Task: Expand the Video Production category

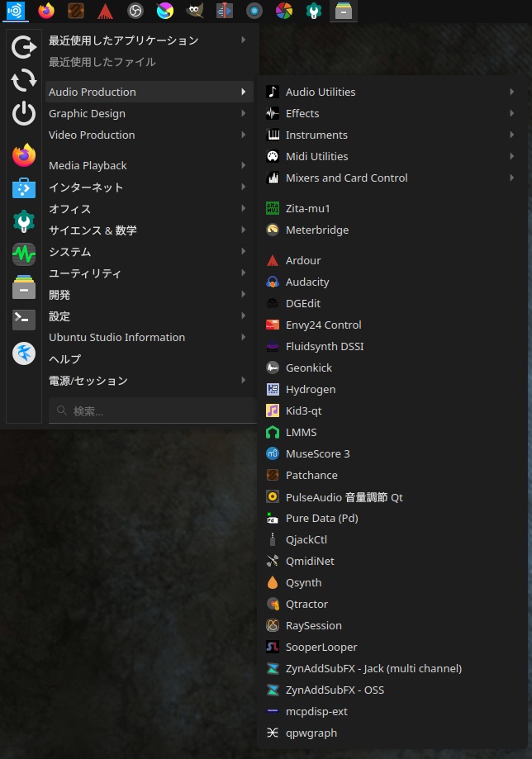Action: pos(149,135)
